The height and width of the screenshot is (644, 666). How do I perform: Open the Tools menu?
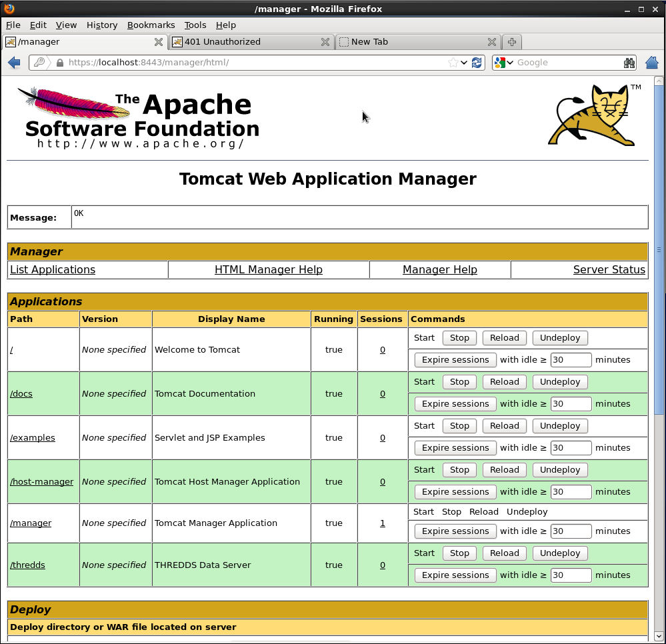click(x=195, y=25)
